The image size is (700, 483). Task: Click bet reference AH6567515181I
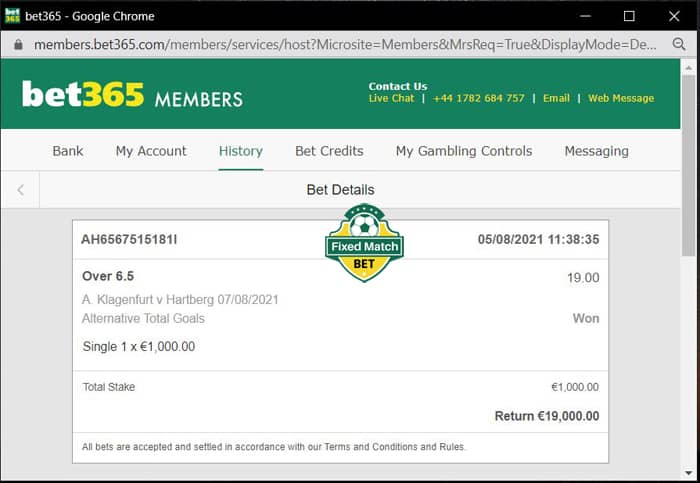coord(129,240)
